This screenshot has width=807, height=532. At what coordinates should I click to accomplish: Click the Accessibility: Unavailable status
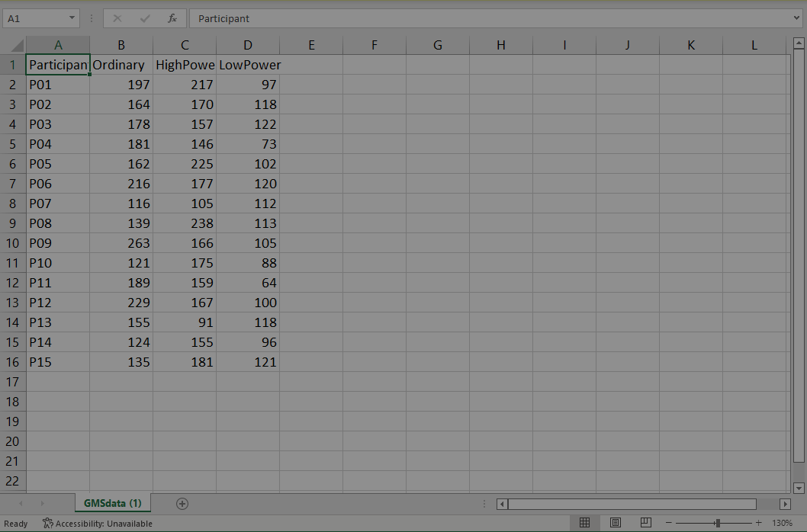tap(98, 524)
